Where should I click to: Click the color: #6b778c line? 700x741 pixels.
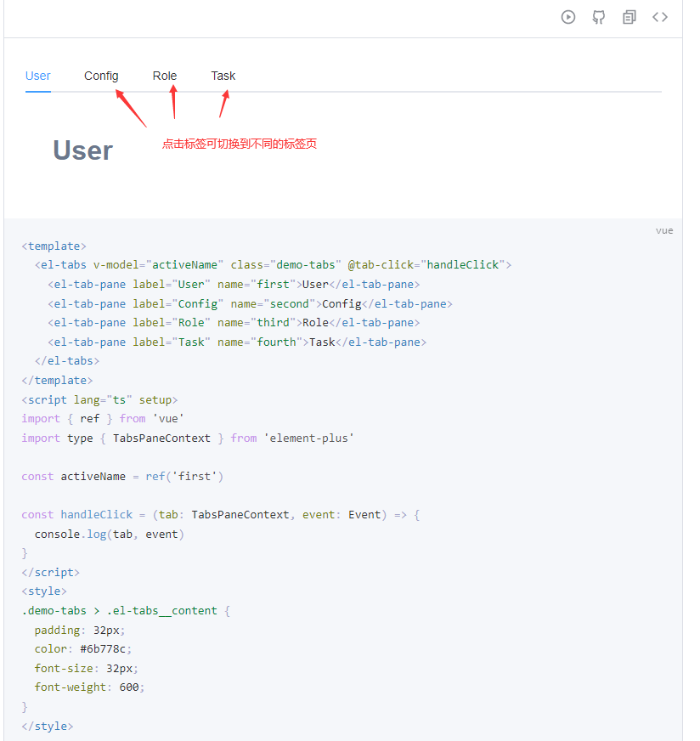pos(82,649)
